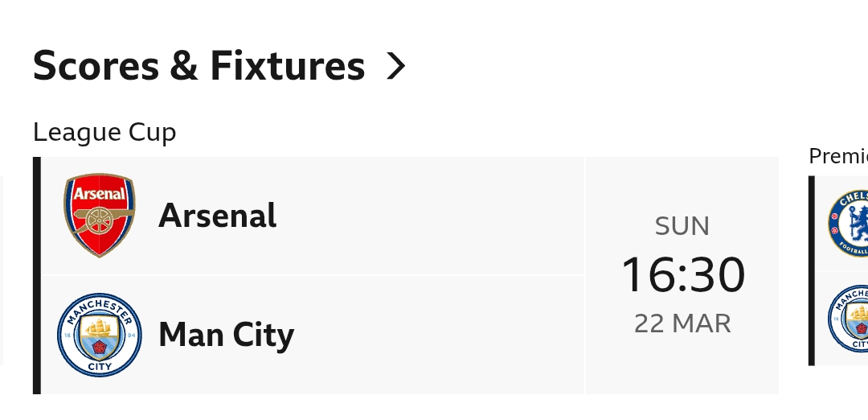The height and width of the screenshot is (420, 868).
Task: Open the Scores & Fixtures heading
Action: [199, 66]
